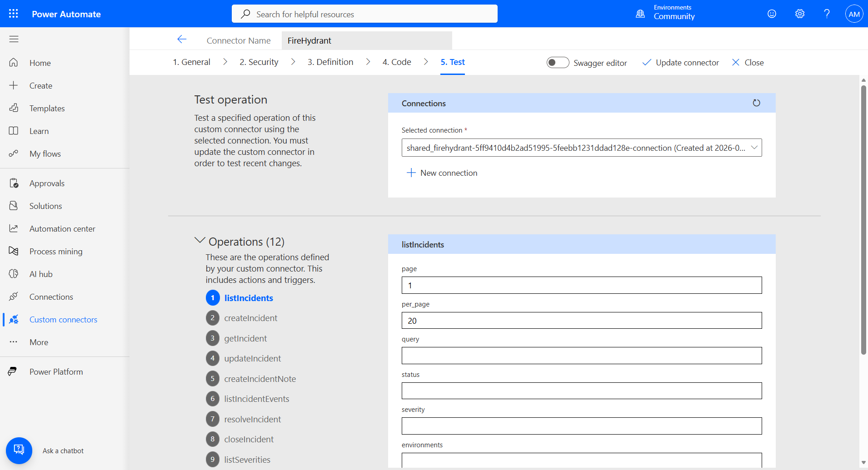Click the AI hub brain icon

point(14,274)
